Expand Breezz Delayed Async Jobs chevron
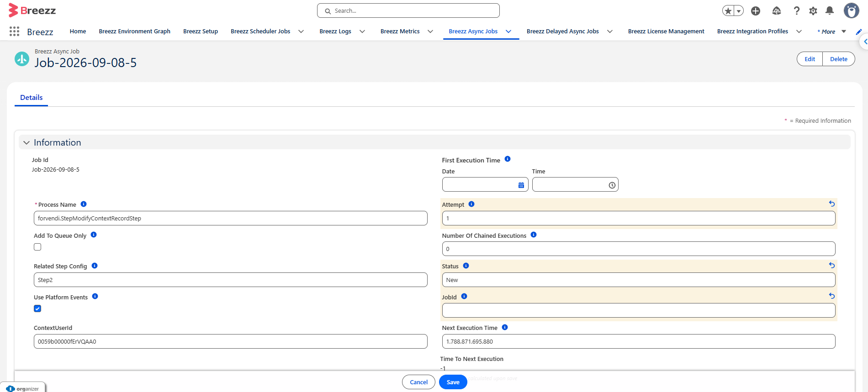 (x=610, y=31)
